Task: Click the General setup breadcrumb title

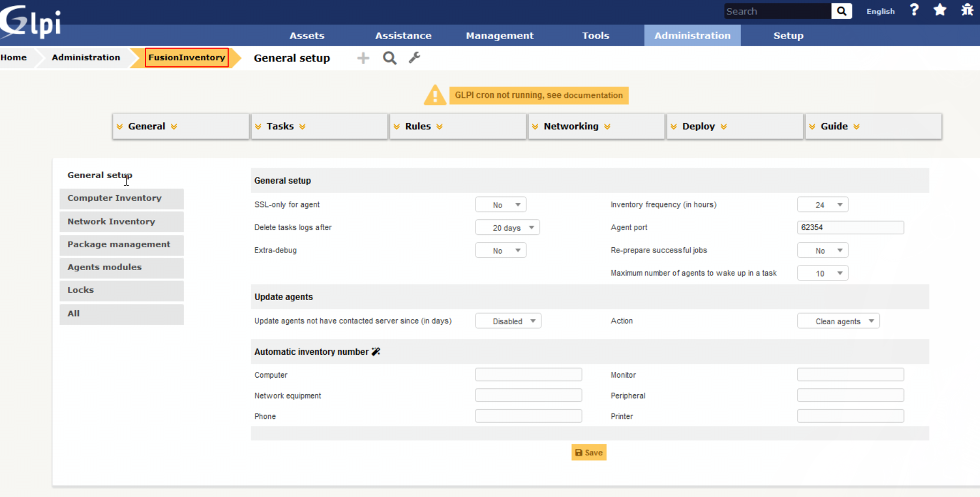Action: coord(292,58)
